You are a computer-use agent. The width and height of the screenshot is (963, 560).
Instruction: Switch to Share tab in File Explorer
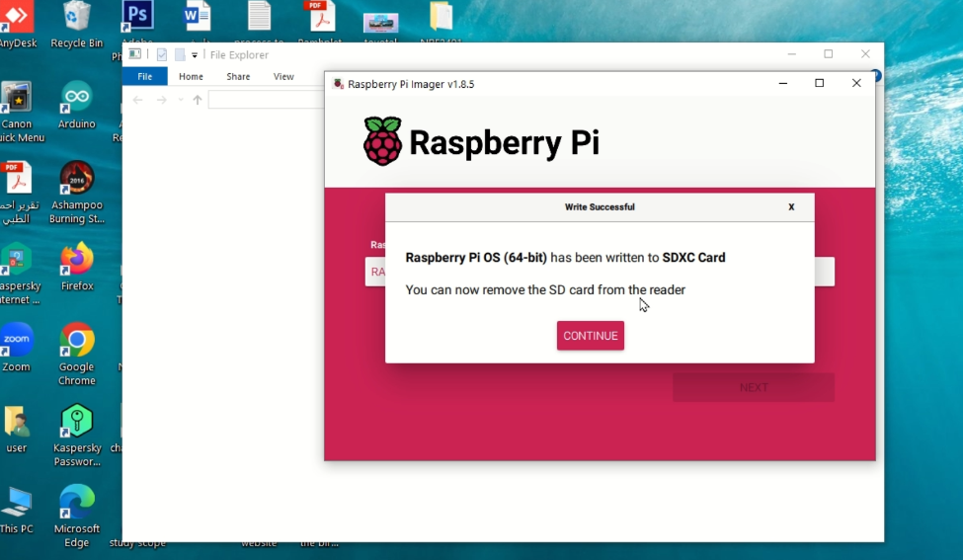(x=238, y=76)
